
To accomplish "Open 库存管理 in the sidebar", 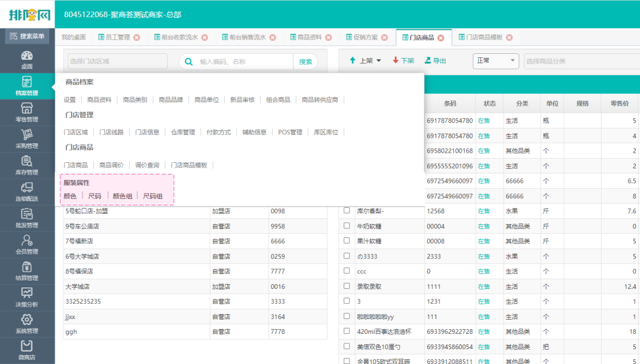I will (27, 165).
